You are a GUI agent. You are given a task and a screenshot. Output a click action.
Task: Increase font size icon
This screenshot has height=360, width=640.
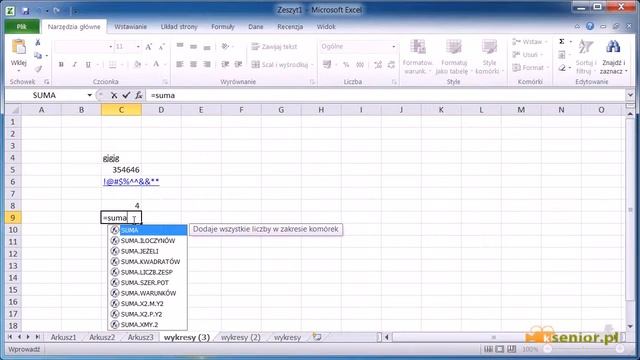point(149,47)
